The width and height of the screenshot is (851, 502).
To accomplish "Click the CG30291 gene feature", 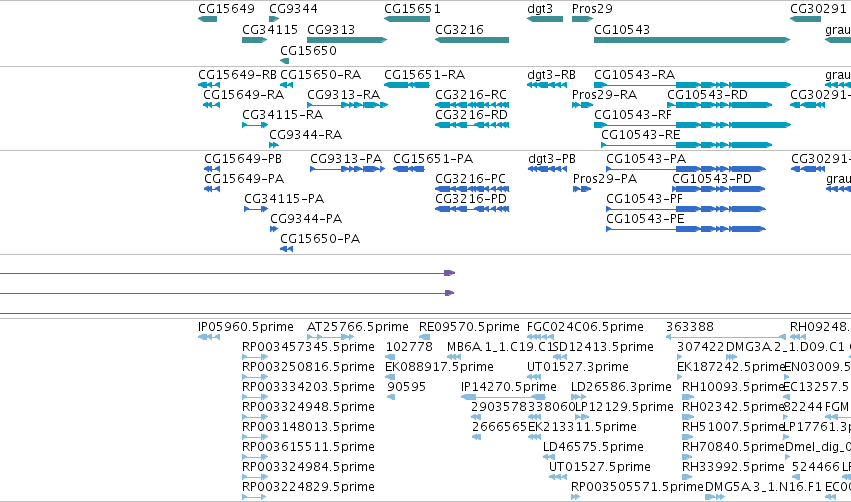I will pos(805,19).
